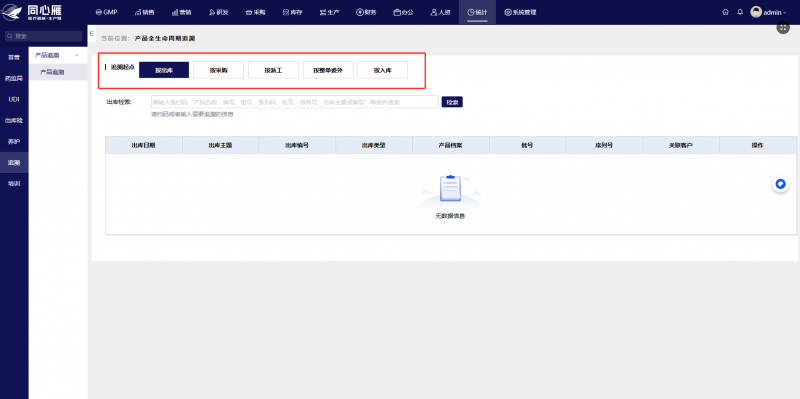Collapse the sidebar using the fold icon
This screenshot has width=800, height=399.
tap(92, 33)
